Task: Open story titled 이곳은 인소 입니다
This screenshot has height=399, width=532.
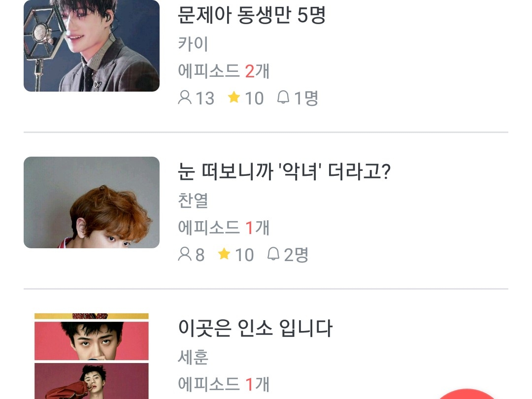Action: tap(255, 328)
